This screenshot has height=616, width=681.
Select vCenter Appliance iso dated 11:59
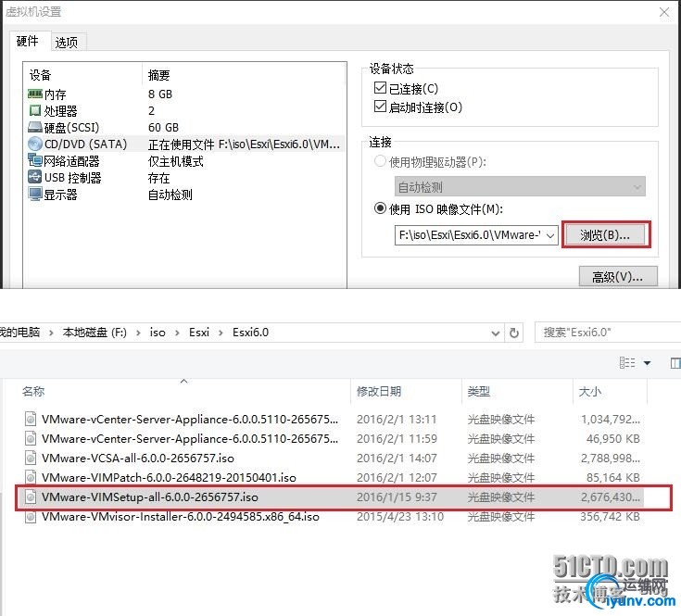click(x=330, y=438)
